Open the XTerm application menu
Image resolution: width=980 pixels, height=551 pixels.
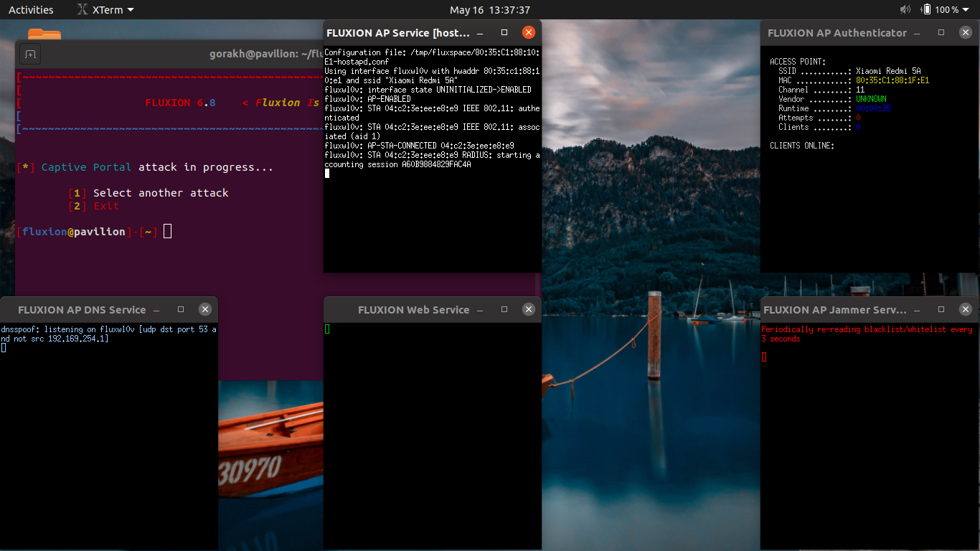[x=105, y=10]
